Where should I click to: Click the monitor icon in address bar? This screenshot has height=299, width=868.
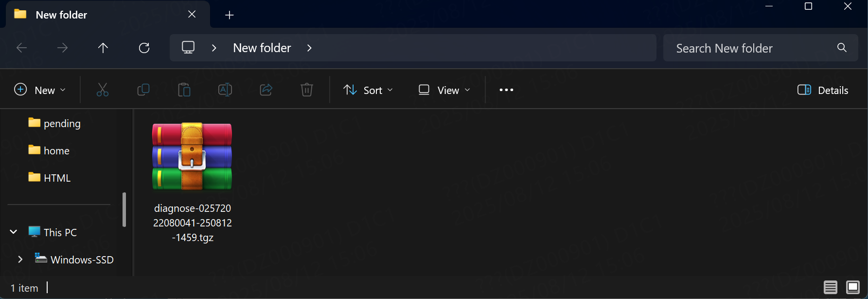point(188,48)
